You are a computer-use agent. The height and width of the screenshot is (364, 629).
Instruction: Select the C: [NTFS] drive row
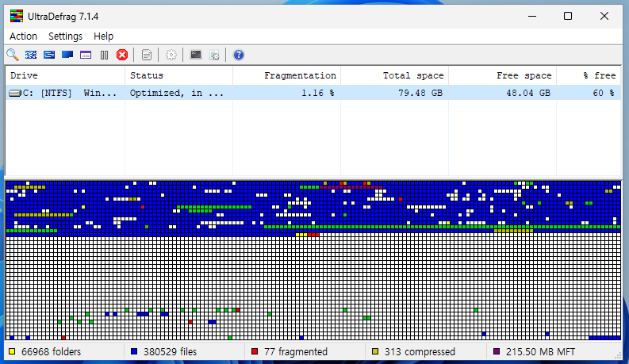pyautogui.click(x=313, y=93)
